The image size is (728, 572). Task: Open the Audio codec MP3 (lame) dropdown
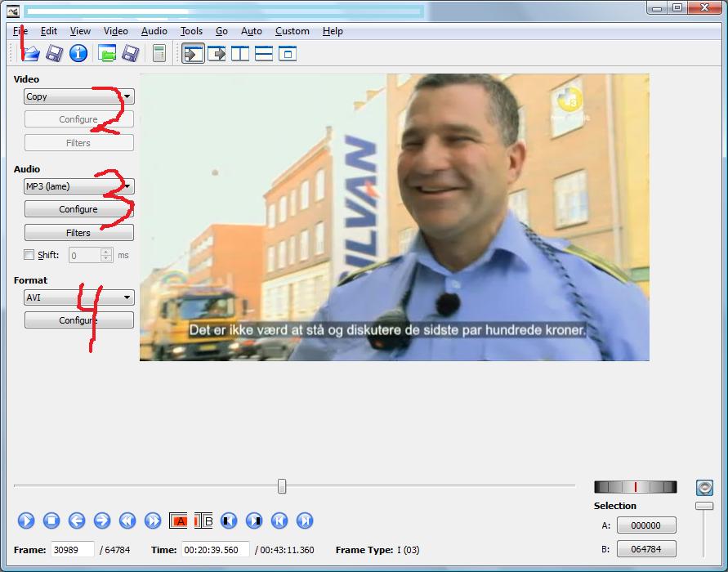tap(79, 186)
